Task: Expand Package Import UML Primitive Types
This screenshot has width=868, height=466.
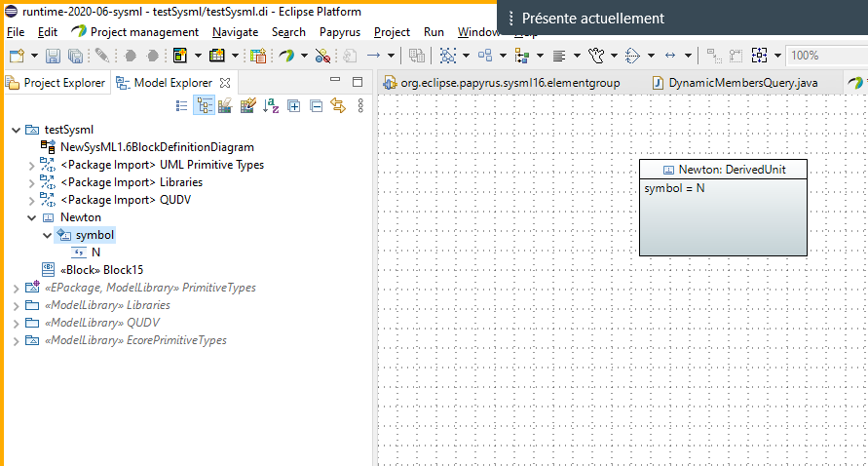Action: [x=31, y=165]
